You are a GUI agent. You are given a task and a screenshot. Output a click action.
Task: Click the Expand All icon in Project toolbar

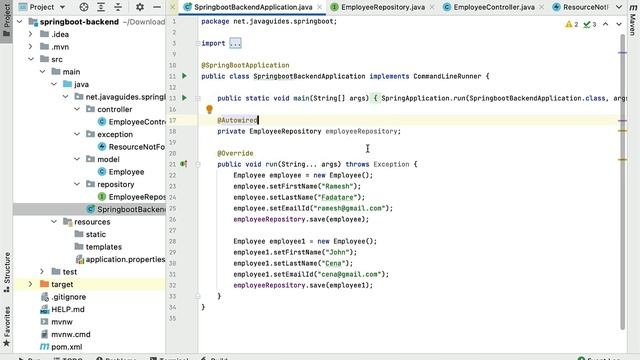pos(101,7)
